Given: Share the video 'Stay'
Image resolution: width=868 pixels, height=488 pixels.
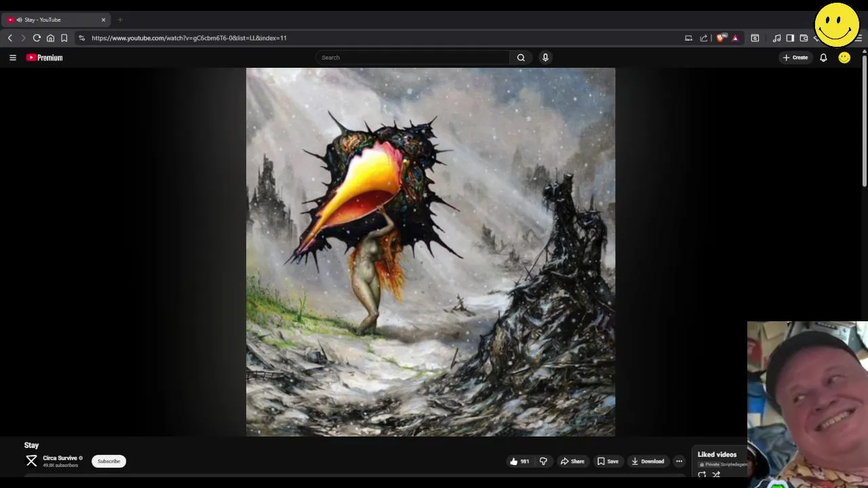Looking at the screenshot, I should coord(572,462).
